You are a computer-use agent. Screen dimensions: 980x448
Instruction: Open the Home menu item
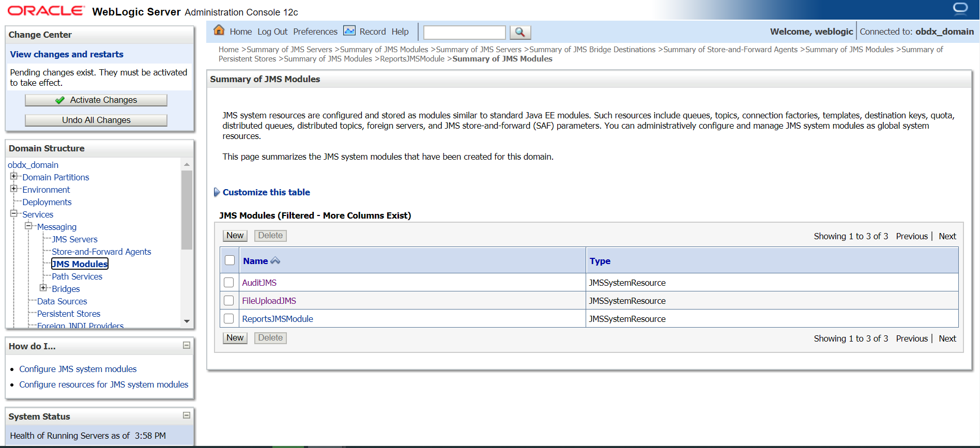241,32
